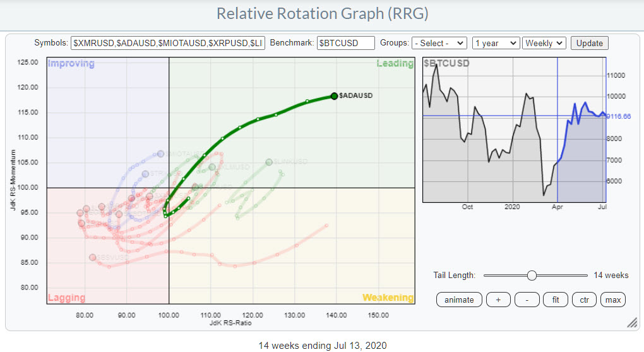Click the max button
This screenshot has width=644, height=352.
tap(612, 300)
